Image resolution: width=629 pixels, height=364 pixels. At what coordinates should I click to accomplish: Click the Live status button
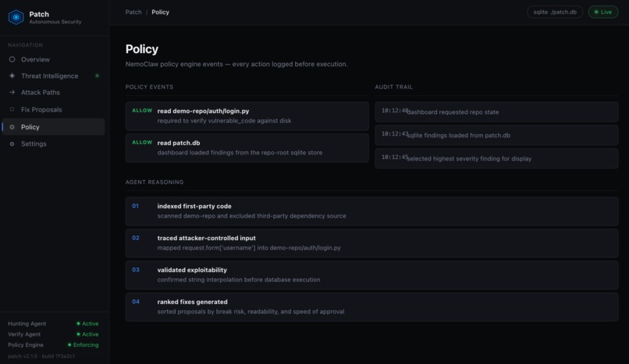[x=603, y=12]
